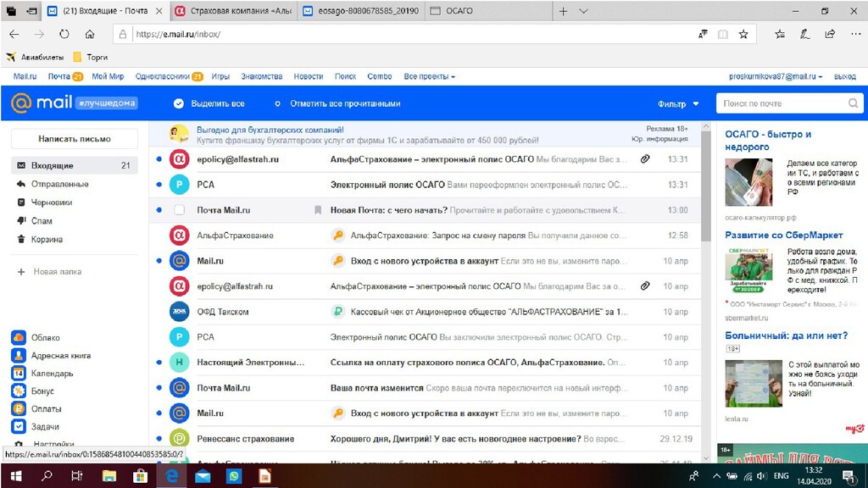Screen dimensions: 868x488
Task: Open Мой Мир link
Action: 108,76
